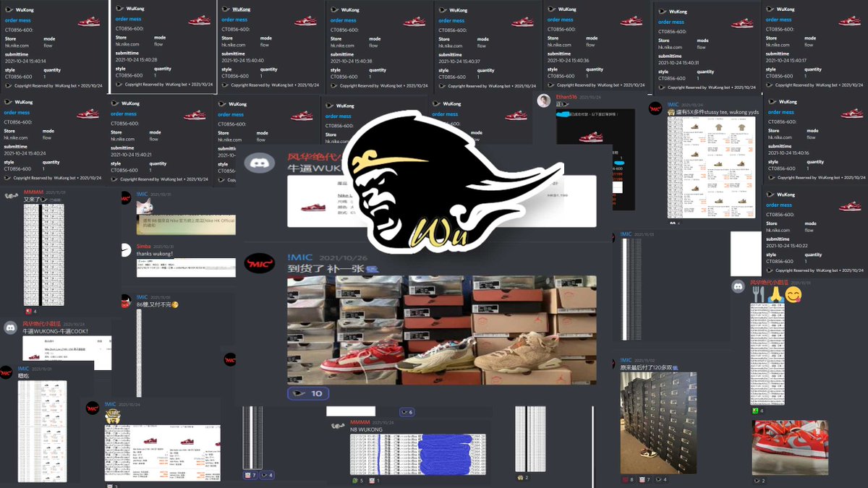This screenshot has height=488, width=868.
Task: Click WuKong bot icon on 15:40:16 card
Action: pyautogui.click(x=771, y=103)
